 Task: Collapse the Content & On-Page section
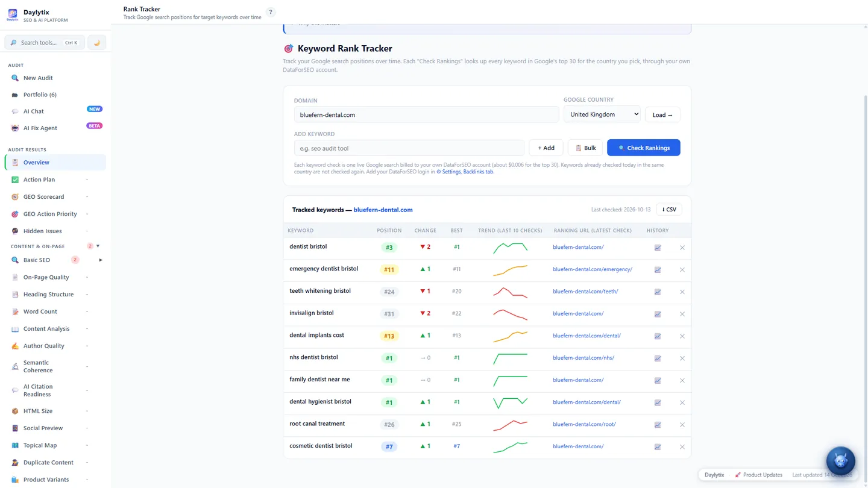point(98,246)
